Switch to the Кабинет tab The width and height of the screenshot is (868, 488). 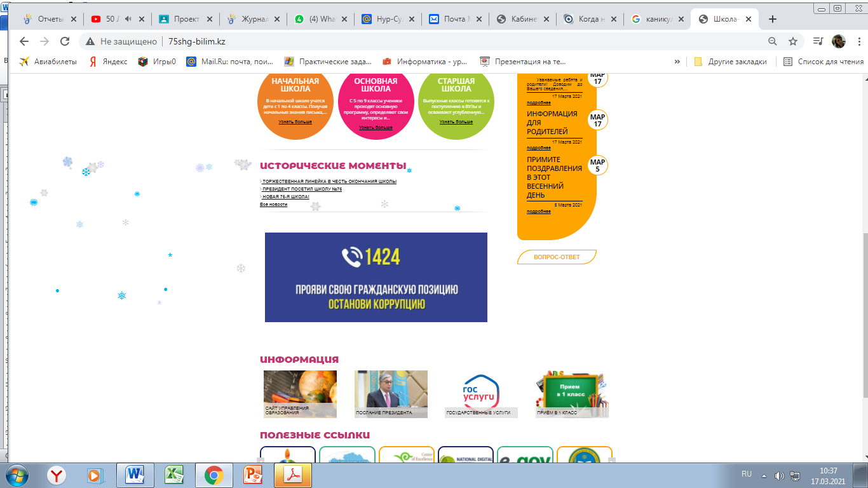[522, 19]
